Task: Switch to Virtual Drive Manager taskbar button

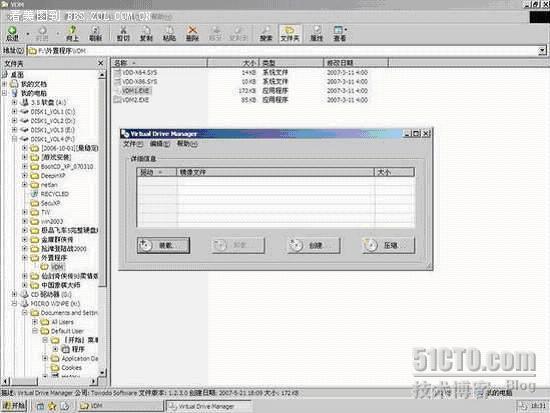Action: point(208,406)
